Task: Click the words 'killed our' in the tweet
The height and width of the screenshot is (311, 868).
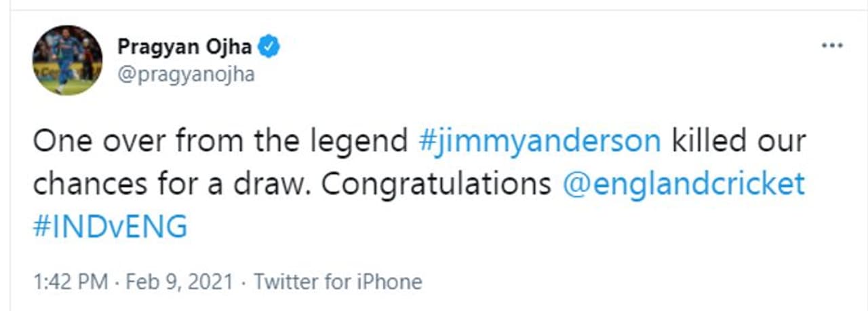Action: (738, 141)
